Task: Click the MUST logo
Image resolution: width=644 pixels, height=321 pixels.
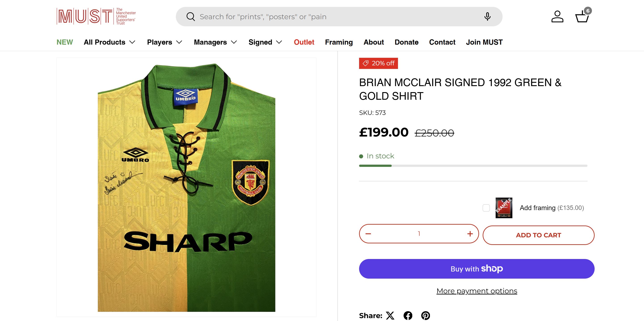Action: (96, 17)
